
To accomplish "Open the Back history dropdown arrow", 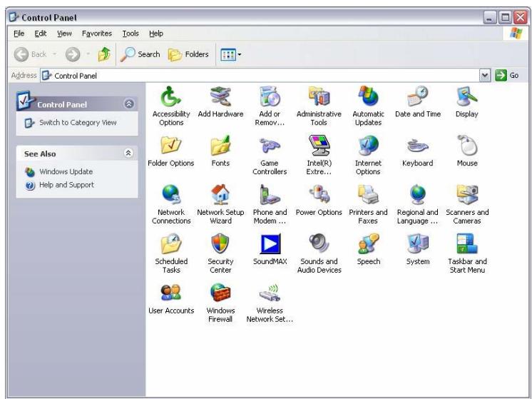I will pyautogui.click(x=54, y=54).
